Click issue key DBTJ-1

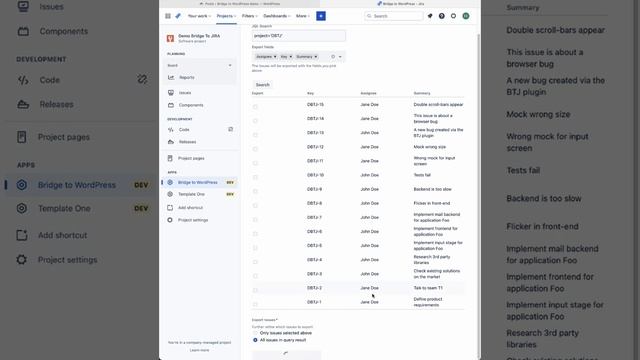[314, 302]
